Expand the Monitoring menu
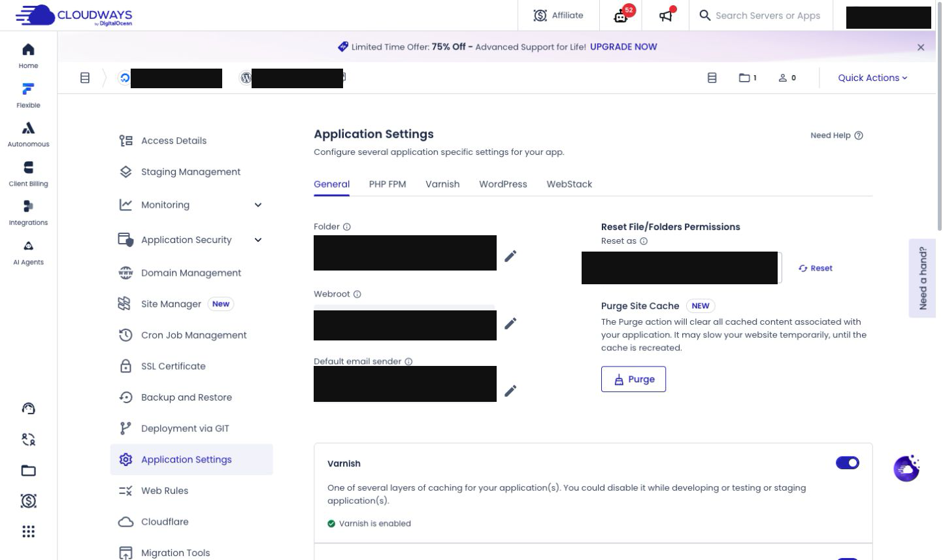Screen dimensions: 943x560 pyautogui.click(x=191, y=205)
